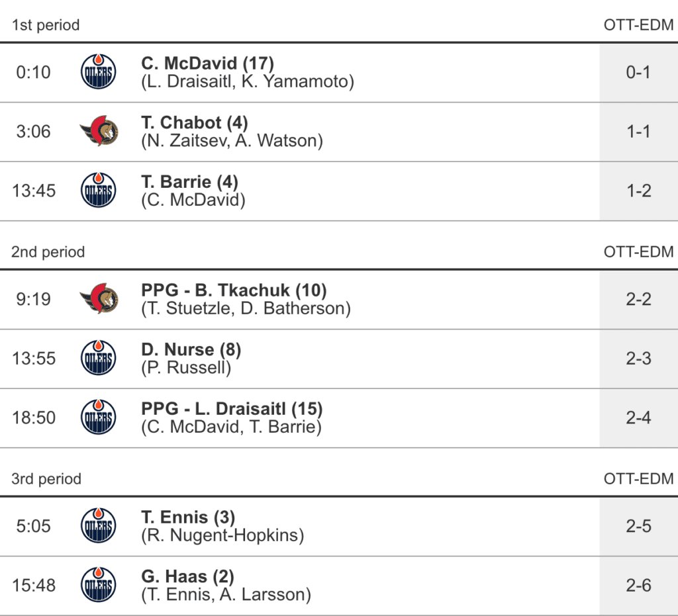Click the 2-6 final score cell

pyautogui.click(x=638, y=586)
